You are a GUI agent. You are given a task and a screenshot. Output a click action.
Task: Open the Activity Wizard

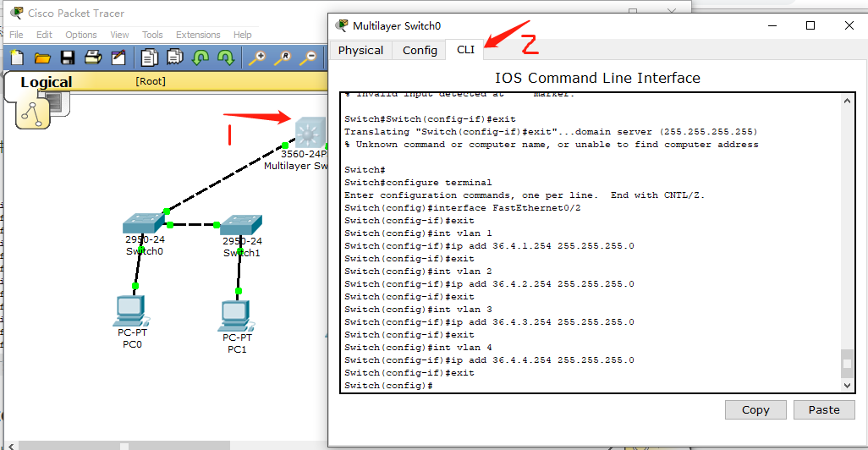tap(118, 58)
